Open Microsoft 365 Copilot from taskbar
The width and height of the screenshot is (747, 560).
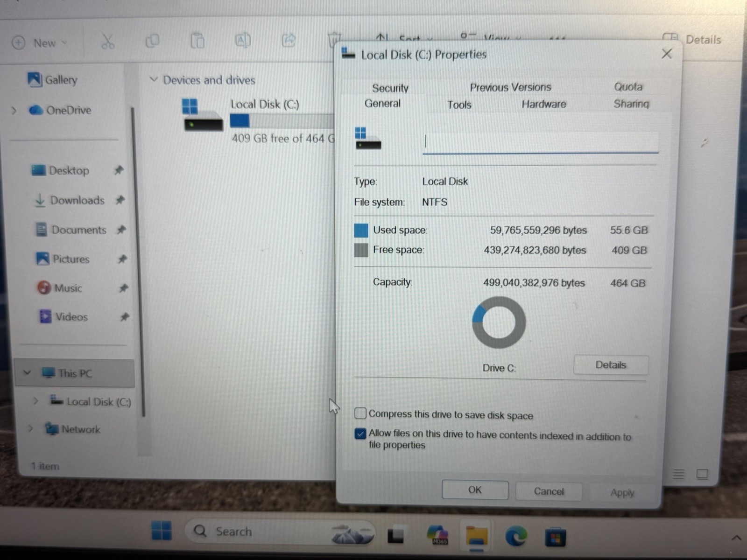(438, 535)
